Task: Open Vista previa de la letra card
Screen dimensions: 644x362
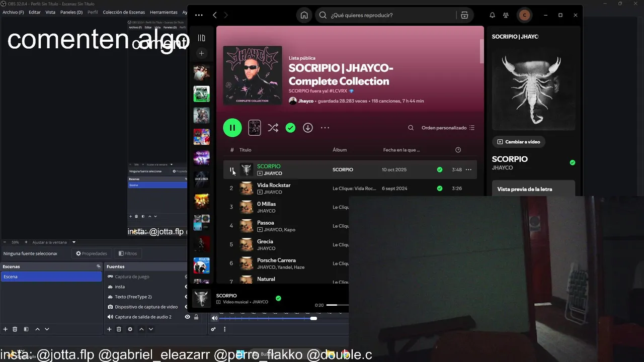Action: (x=533, y=188)
